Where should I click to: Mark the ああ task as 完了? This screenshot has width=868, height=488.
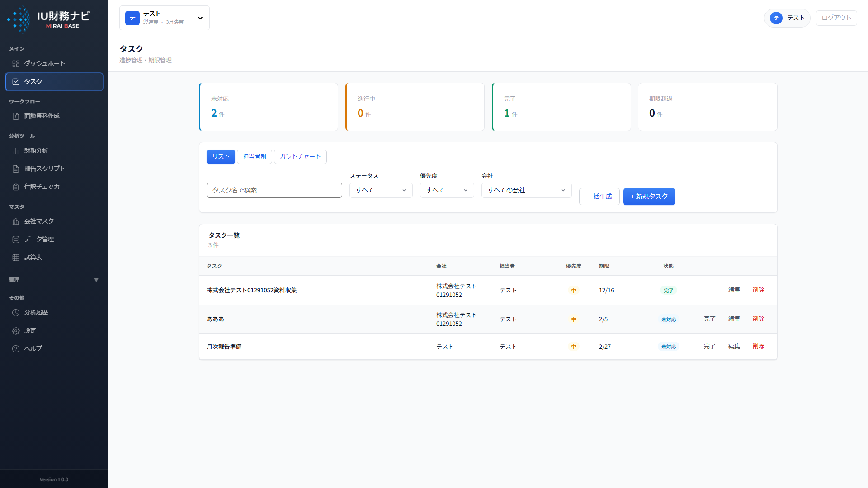[709, 319]
